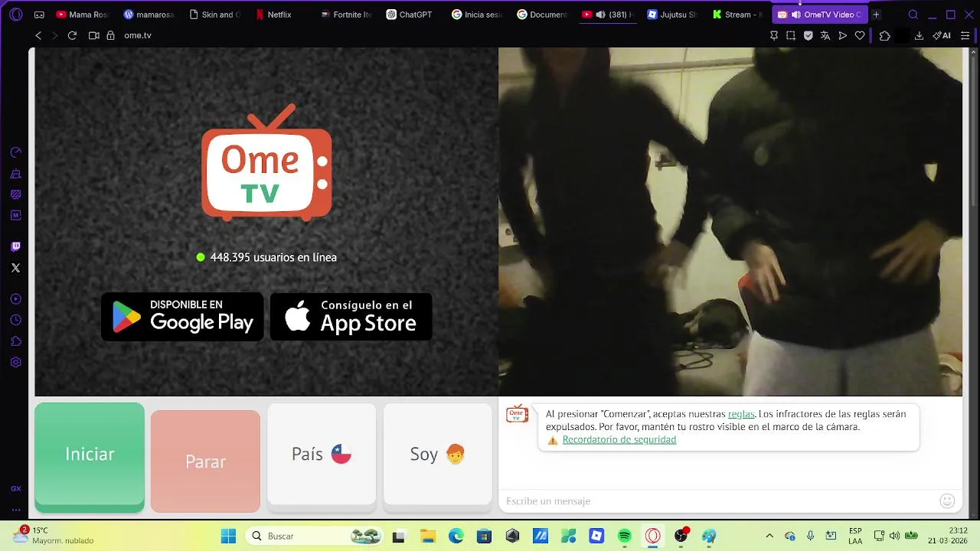Open the Google Play download badge
The image size is (980, 551).
pyautogui.click(x=182, y=317)
